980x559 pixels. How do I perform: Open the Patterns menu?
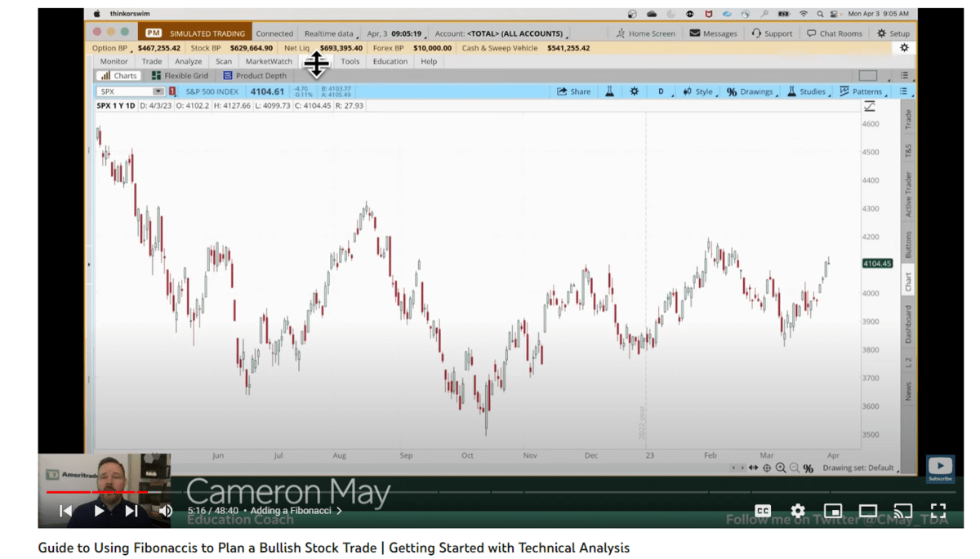(x=862, y=91)
